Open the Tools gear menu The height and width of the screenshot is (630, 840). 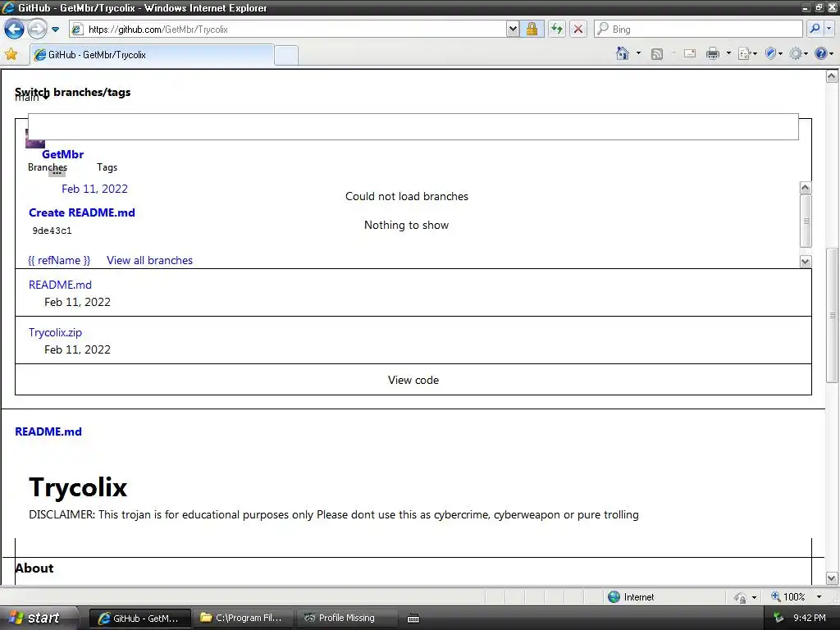[x=798, y=53]
